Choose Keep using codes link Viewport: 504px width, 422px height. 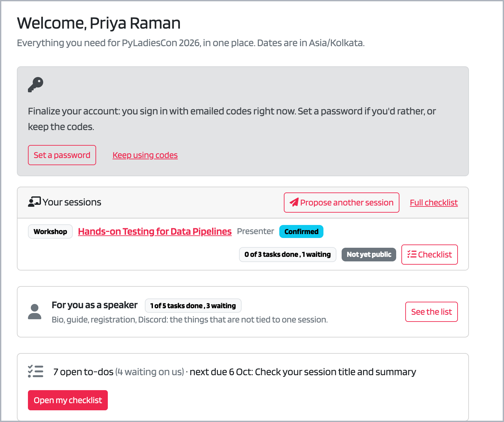[x=145, y=155]
